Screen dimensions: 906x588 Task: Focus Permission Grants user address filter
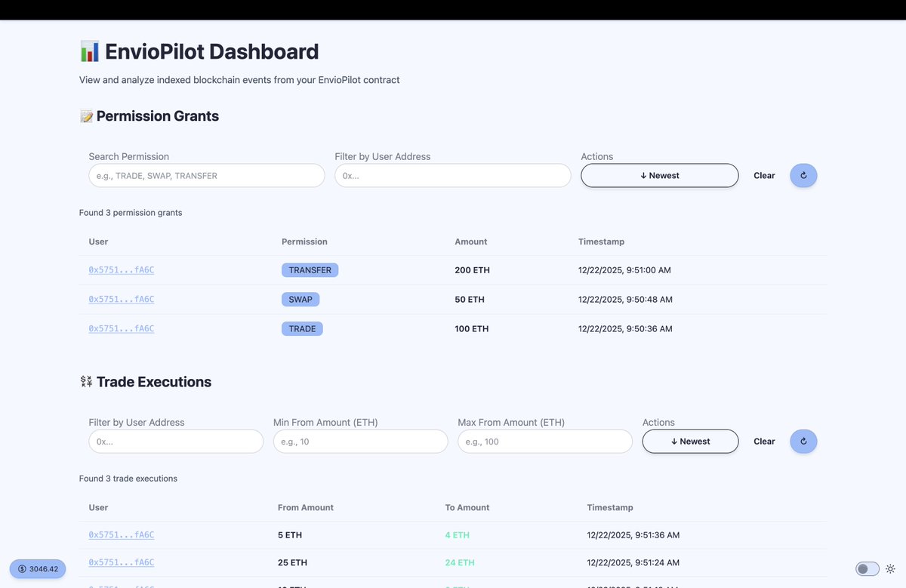(453, 175)
